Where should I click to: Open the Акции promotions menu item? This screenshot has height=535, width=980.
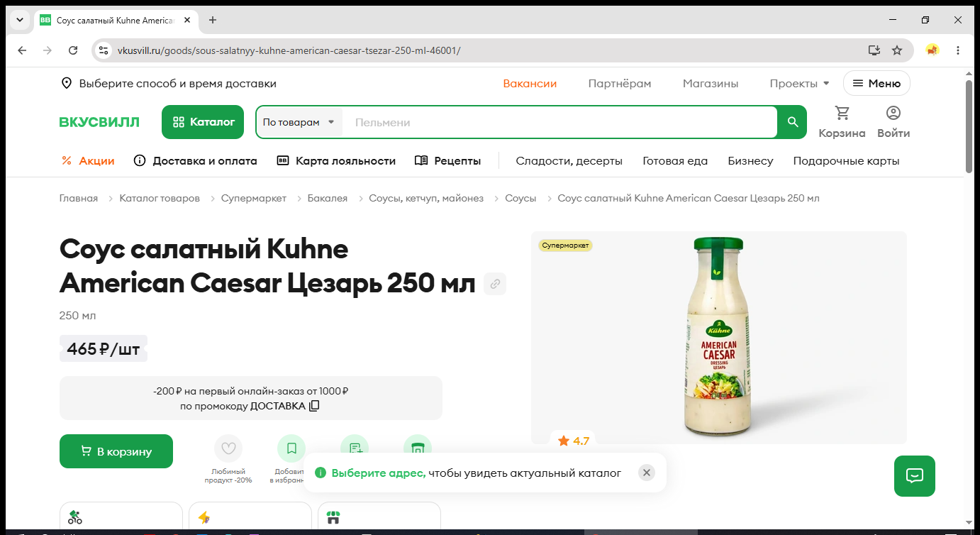(88, 161)
